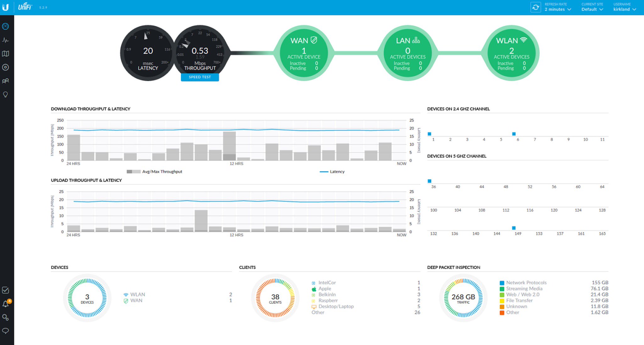The width and height of the screenshot is (644, 345).
Task: Open the Devices circle icon
Action: 5,67
